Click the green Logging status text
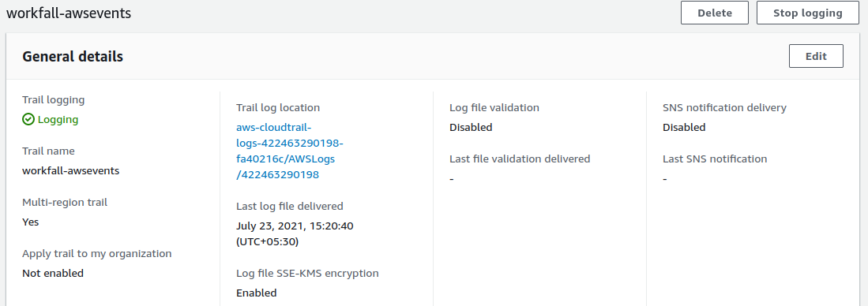Image resolution: width=868 pixels, height=306 pixels. point(58,119)
